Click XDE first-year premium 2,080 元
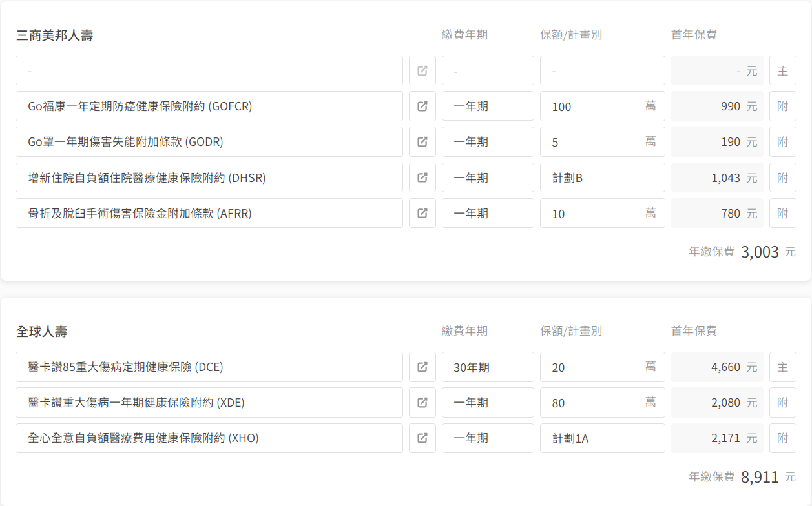Viewport: 812px width, 506px height. [717, 402]
